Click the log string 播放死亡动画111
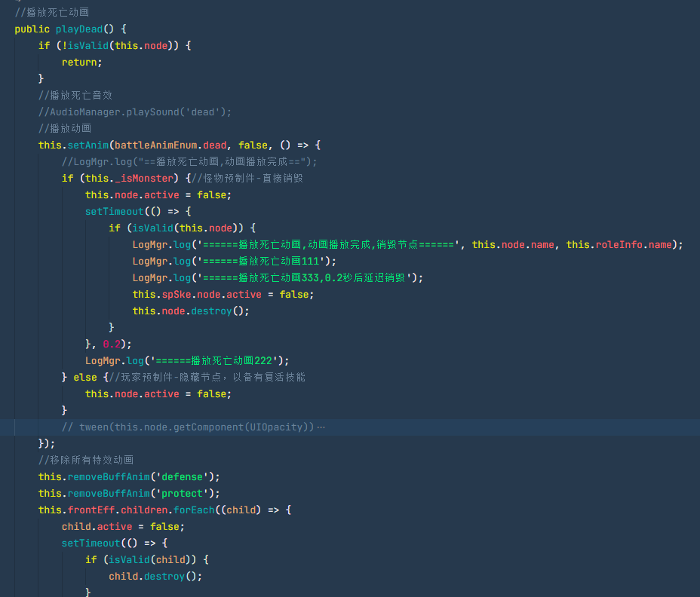Screen dimensions: 700x597 (x=261, y=261)
